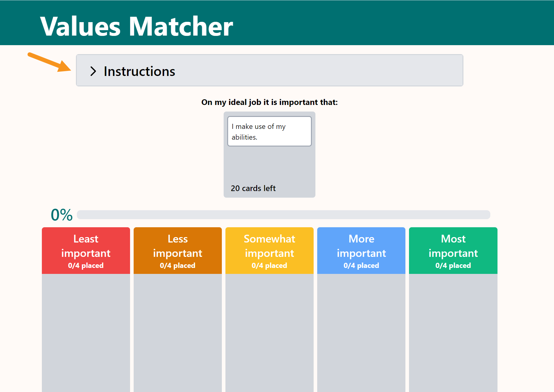The height and width of the screenshot is (392, 554).
Task: Click the Least important gray drop area
Action: (86, 333)
